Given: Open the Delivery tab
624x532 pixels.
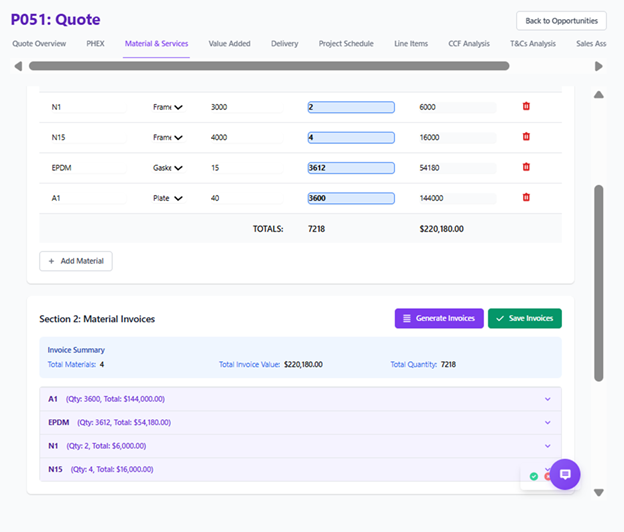Looking at the screenshot, I should pyautogui.click(x=285, y=44).
